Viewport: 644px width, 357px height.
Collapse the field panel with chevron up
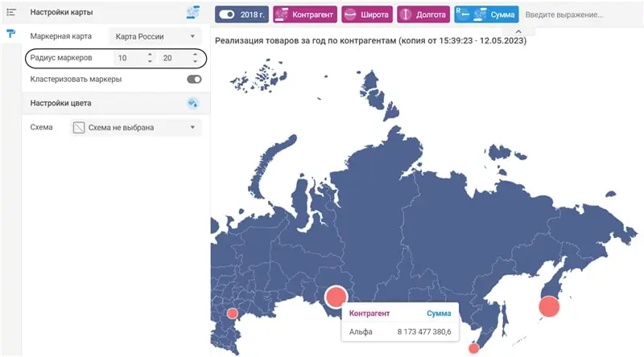click(x=518, y=31)
